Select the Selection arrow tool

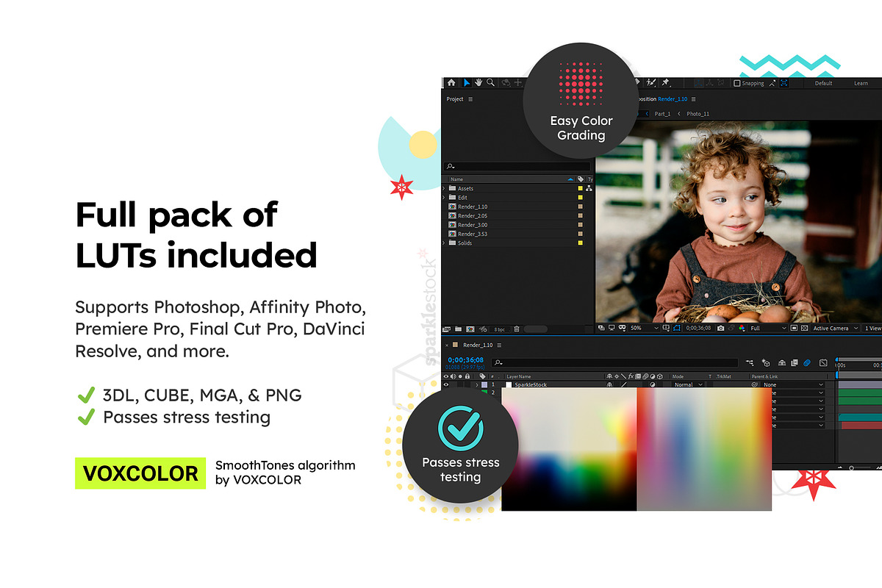coord(466,82)
